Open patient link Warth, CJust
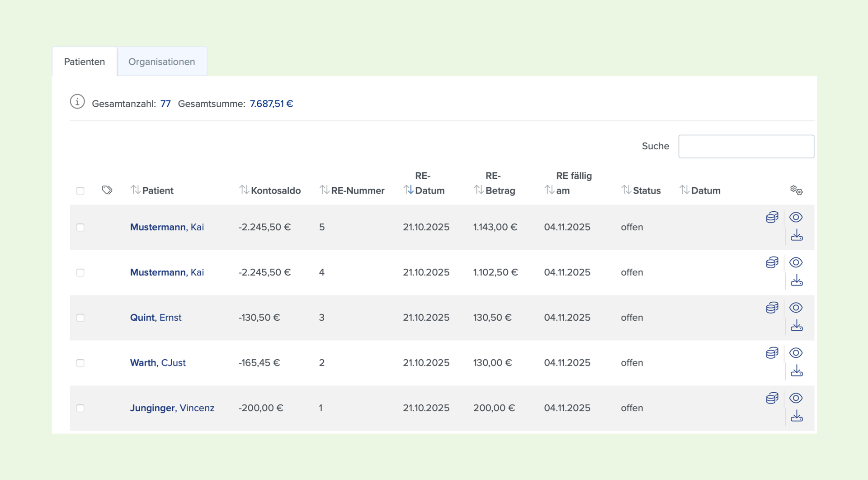Image resolution: width=868 pixels, height=480 pixels. (158, 363)
